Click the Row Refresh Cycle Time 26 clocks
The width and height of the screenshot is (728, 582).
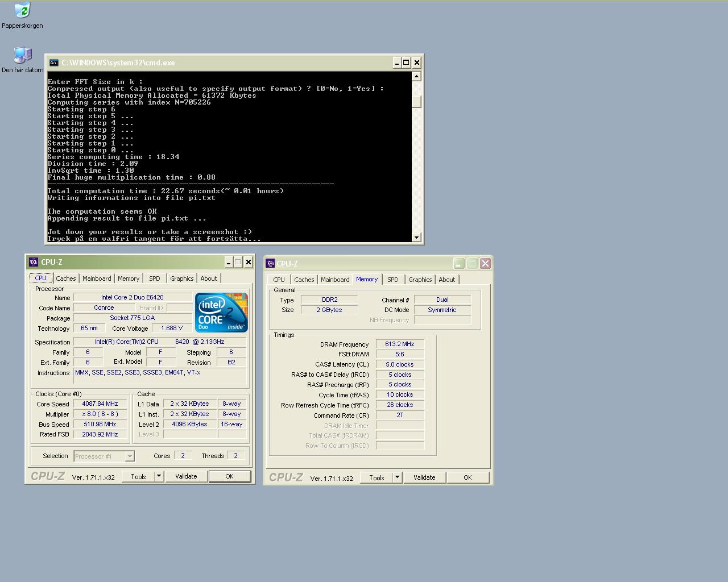[x=400, y=405]
